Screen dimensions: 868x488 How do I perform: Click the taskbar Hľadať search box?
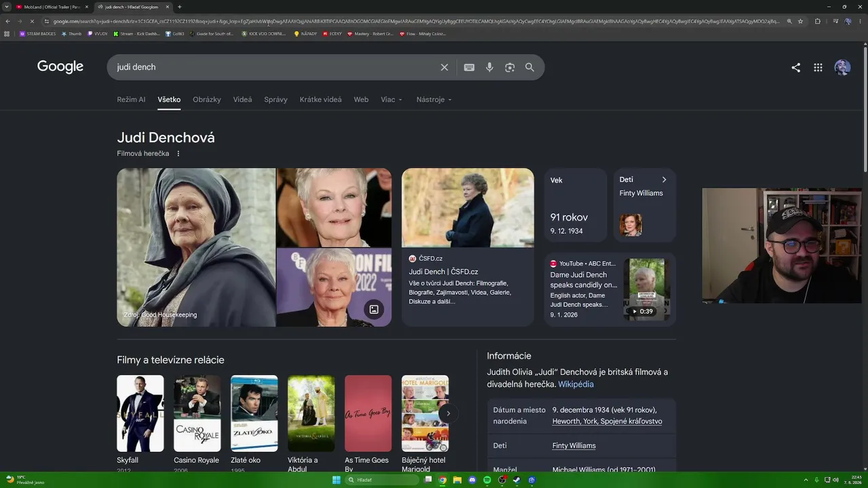382,480
